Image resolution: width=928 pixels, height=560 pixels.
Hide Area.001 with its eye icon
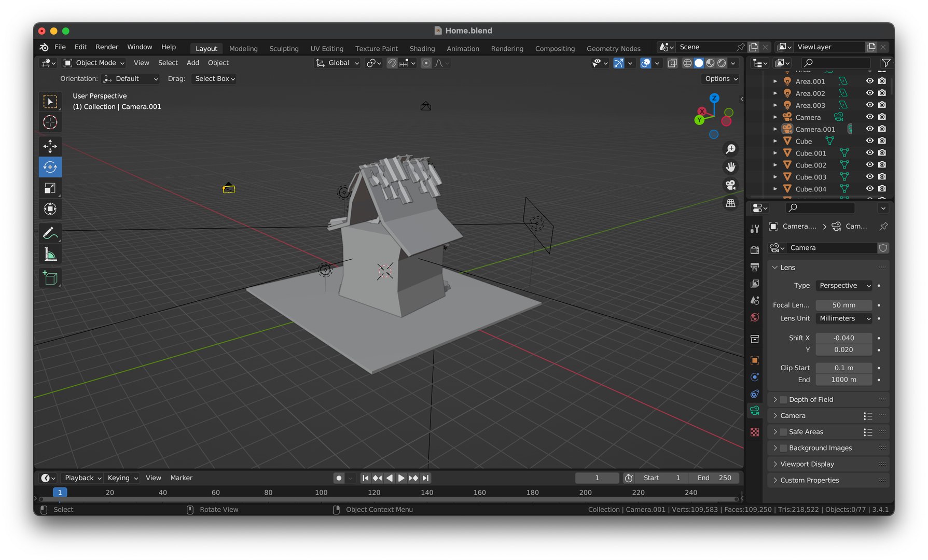[x=870, y=81]
